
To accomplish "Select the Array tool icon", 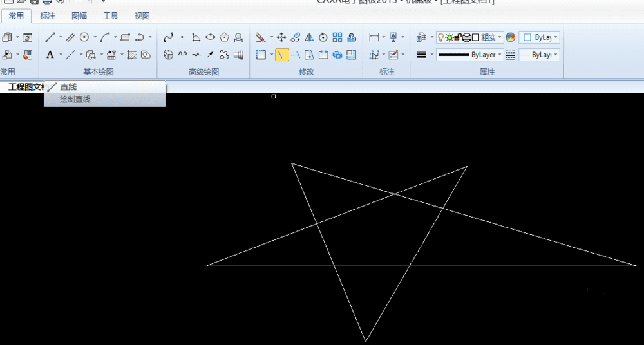I will point(337,37).
